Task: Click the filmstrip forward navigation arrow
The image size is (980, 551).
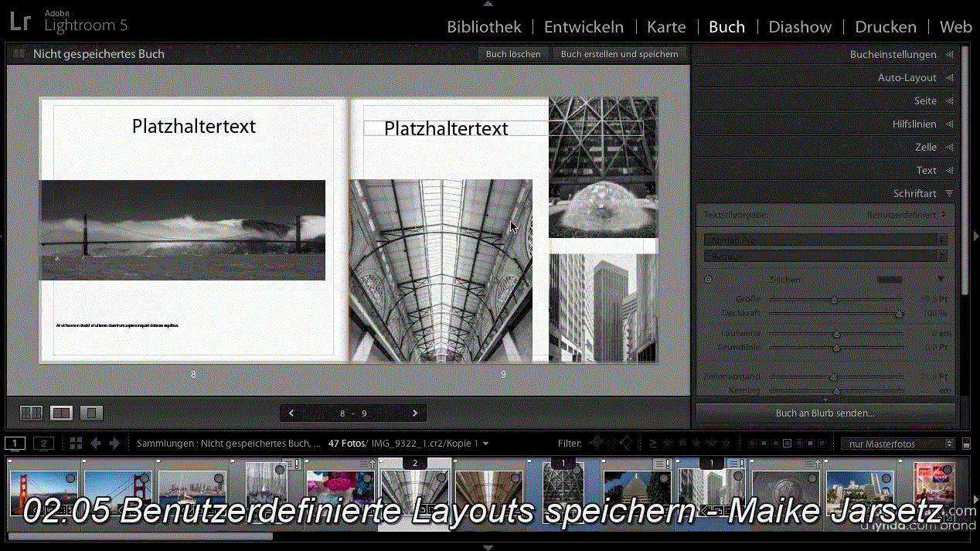Action: coord(114,444)
